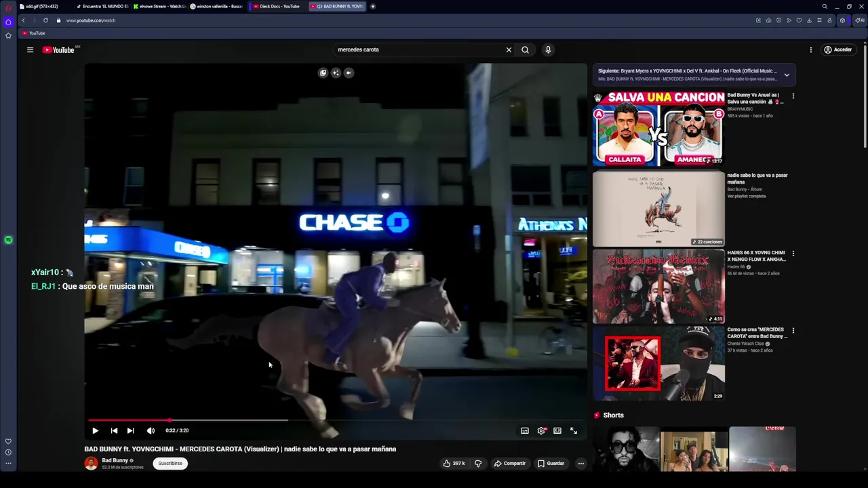This screenshot has height=488, width=868.
Task: Open YouTube settings three-dot menu in header
Action: click(810, 49)
